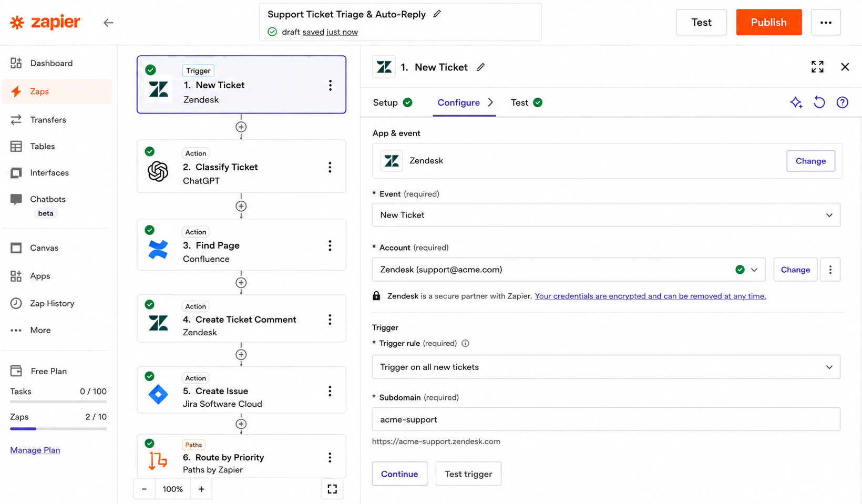Open Transfers in sidebar
This screenshot has width=862, height=504.
pyautogui.click(x=57, y=120)
